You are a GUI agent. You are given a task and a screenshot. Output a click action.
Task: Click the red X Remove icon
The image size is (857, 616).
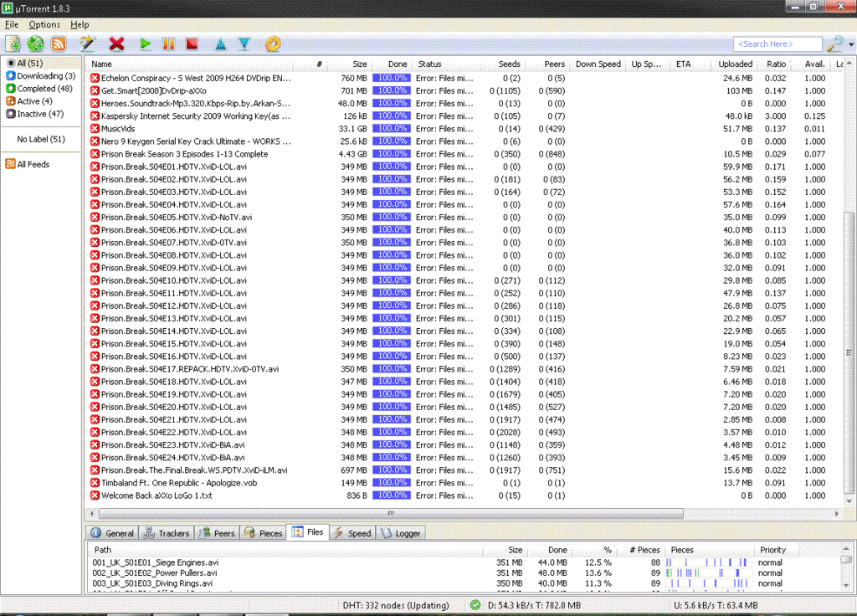(116, 44)
